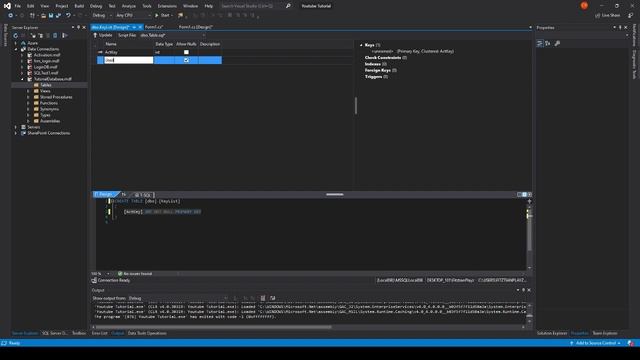Switch to the T-SQL pane tab

[143, 195]
